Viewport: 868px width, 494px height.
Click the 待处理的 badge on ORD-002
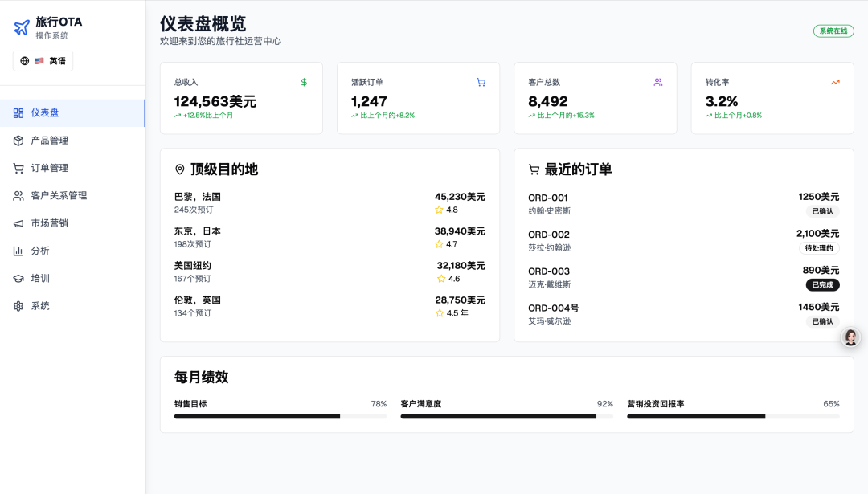pos(818,248)
